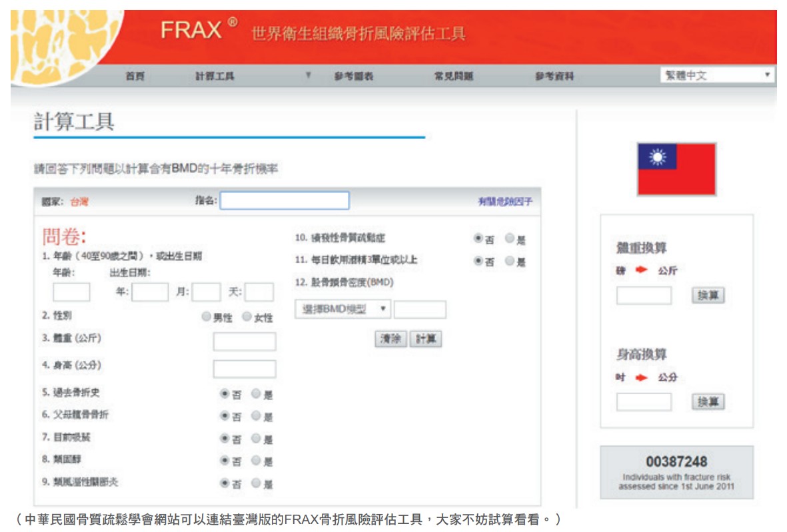Select 是 for 續發性骨質疏鬆症
This screenshot has width=787, height=532.
tap(509, 238)
